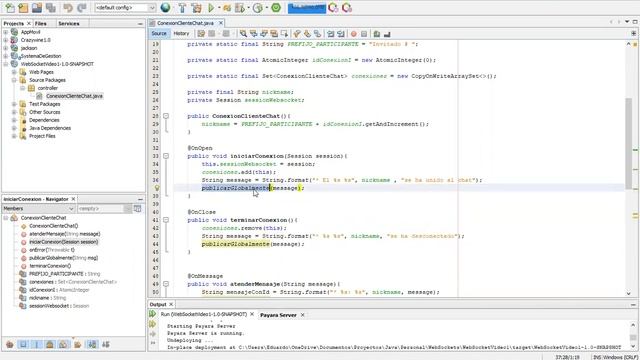Collapse the Source Packages folder
640x360 pixels.
pyautogui.click(x=14, y=80)
